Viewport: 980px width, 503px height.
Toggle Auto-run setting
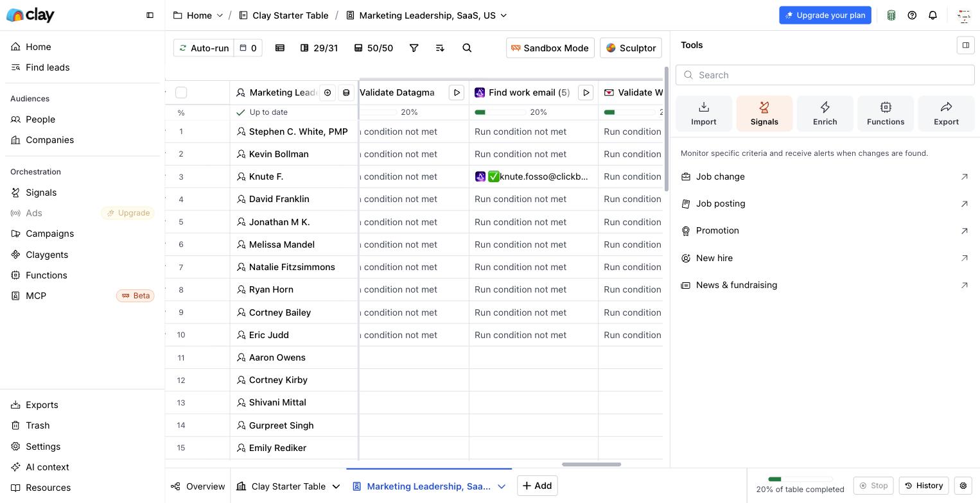[203, 47]
